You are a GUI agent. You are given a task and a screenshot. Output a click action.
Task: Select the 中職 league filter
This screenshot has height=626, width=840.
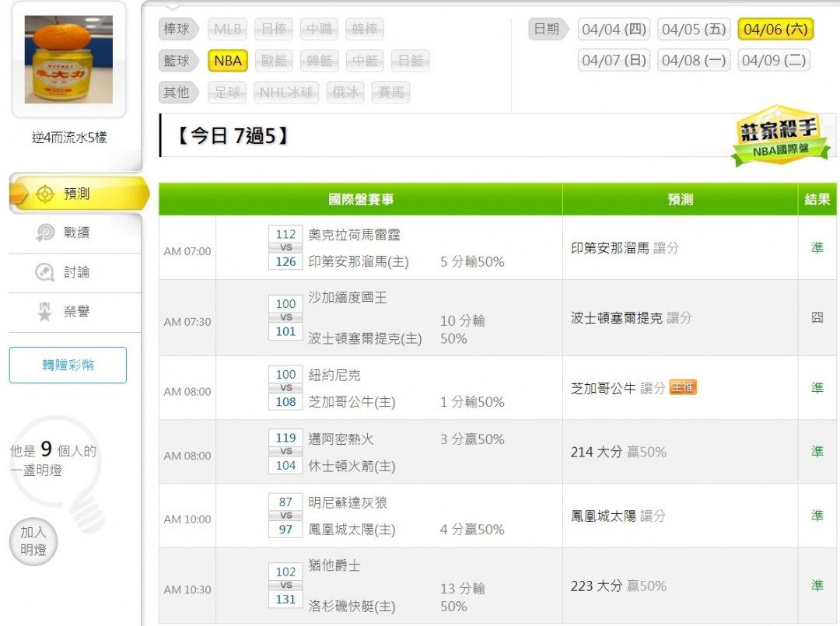[320, 29]
